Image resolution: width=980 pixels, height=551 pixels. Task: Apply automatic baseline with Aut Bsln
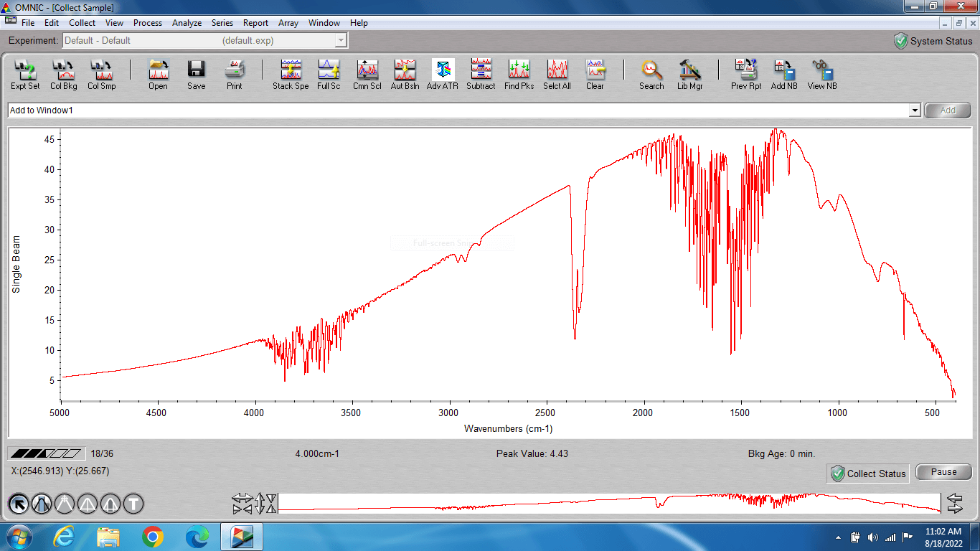(x=404, y=74)
